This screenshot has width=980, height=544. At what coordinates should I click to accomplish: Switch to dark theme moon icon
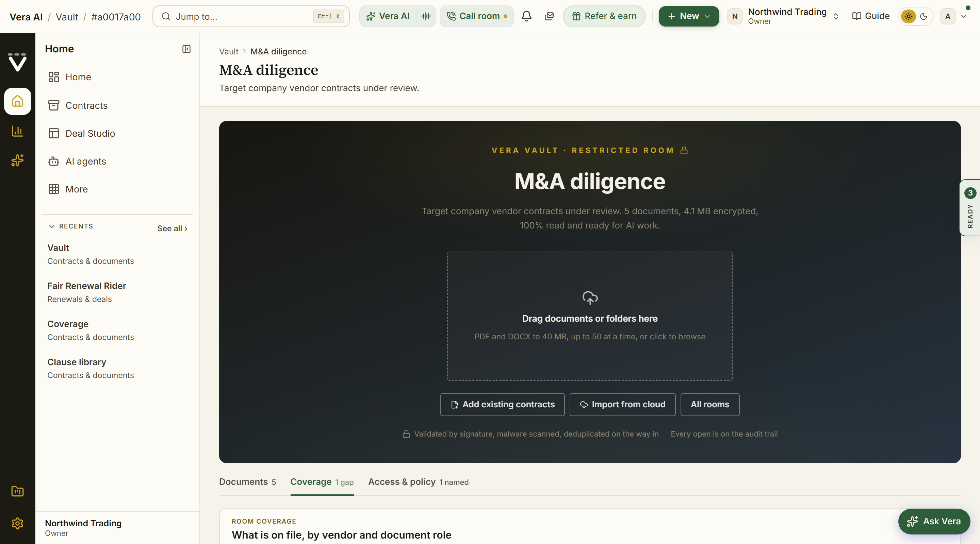click(924, 16)
